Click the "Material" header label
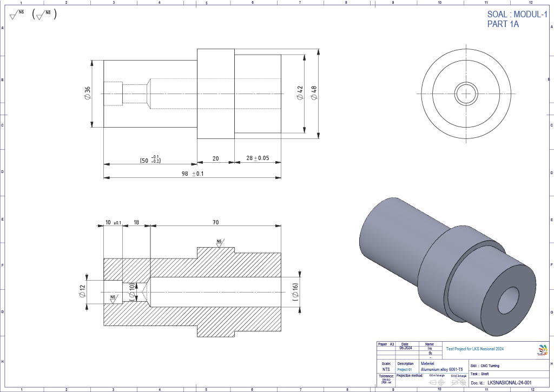 [427, 363]
